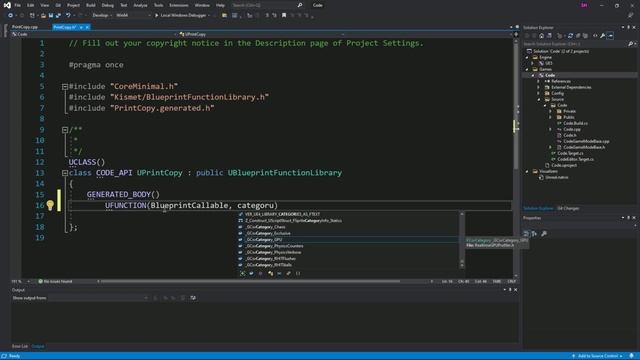The width and height of the screenshot is (640, 360).
Task: Click the search magnifier icon in title bar
Action: tap(300, 5)
